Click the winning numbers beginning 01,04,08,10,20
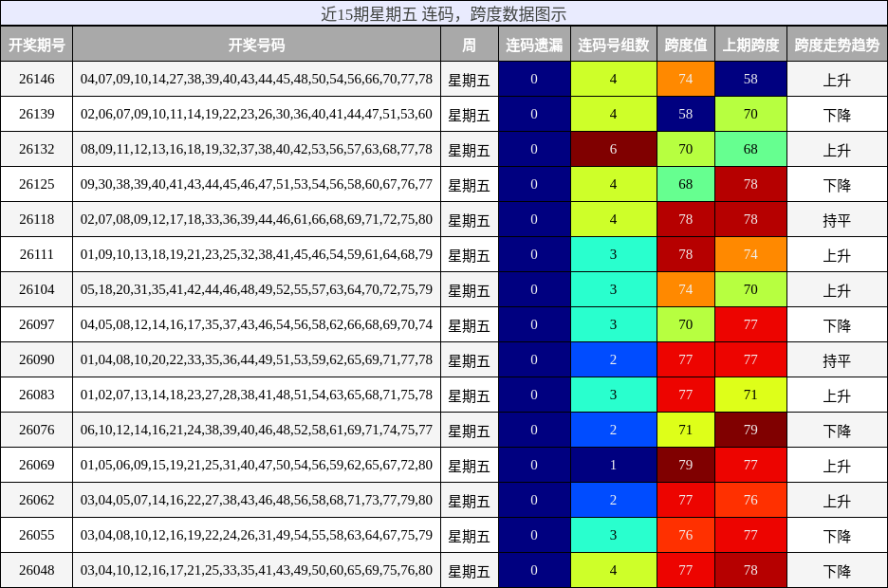Viewport: 888px width, 588px height. (256, 359)
